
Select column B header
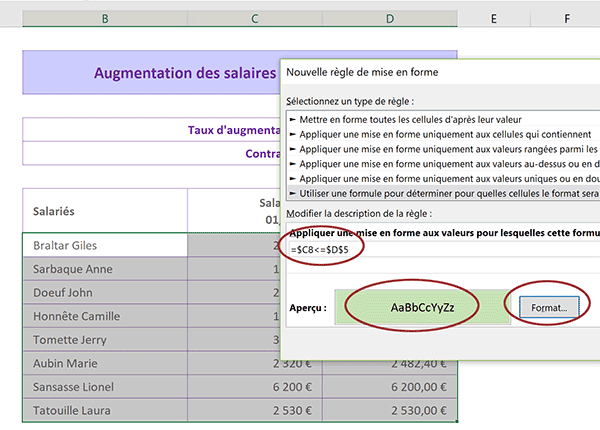(105, 18)
